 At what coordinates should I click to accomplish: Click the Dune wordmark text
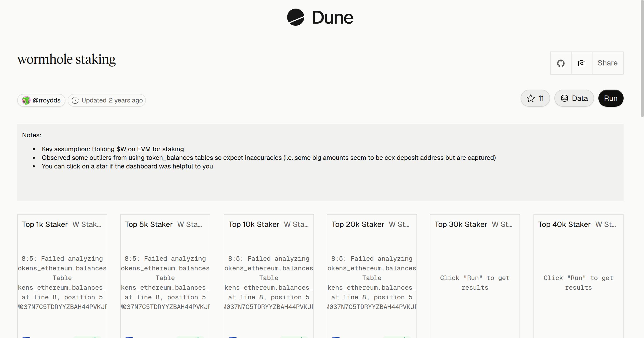pos(332,17)
